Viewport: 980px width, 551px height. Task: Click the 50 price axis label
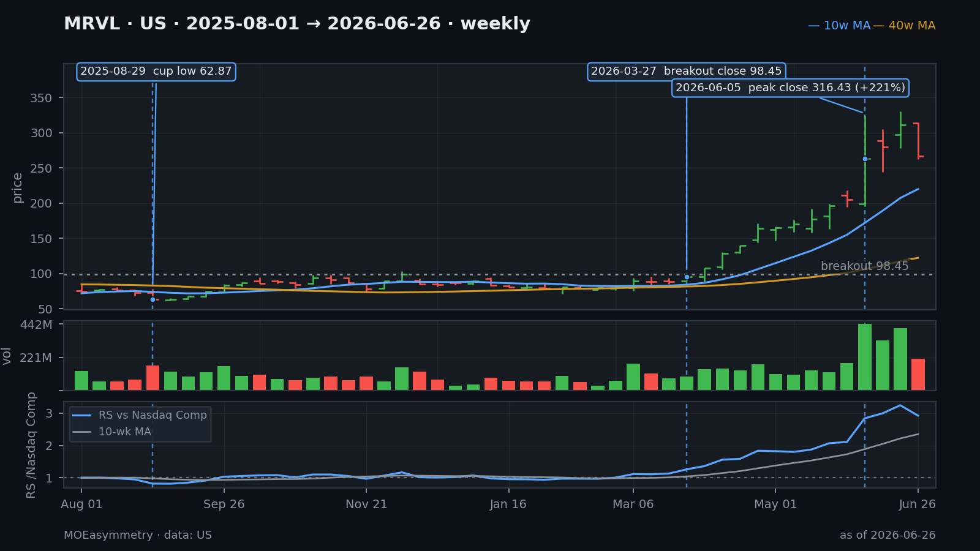(x=45, y=309)
